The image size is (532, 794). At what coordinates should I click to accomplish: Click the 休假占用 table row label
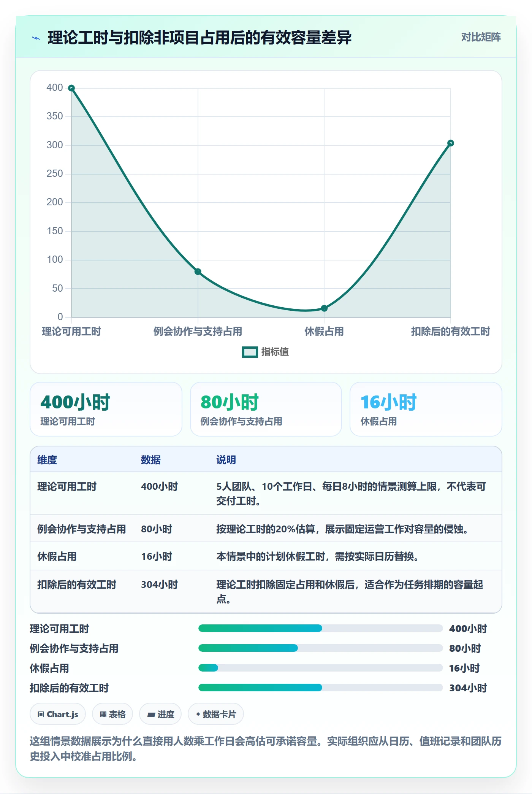(x=57, y=557)
